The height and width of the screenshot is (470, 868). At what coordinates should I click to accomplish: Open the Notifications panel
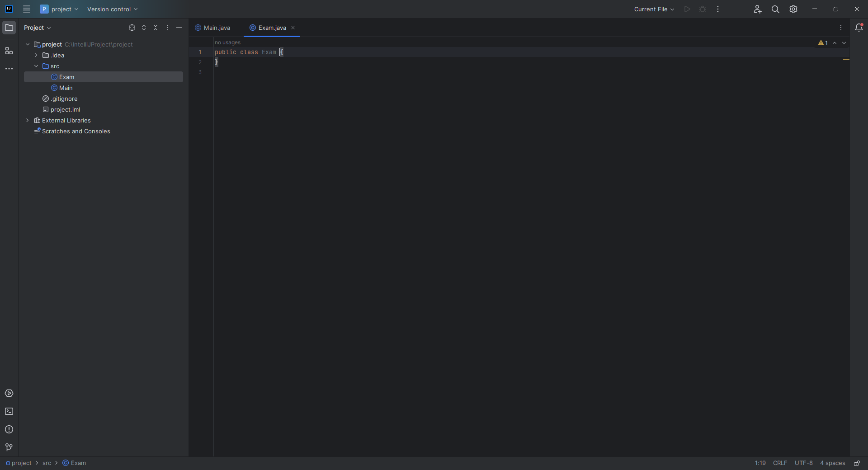click(x=859, y=28)
